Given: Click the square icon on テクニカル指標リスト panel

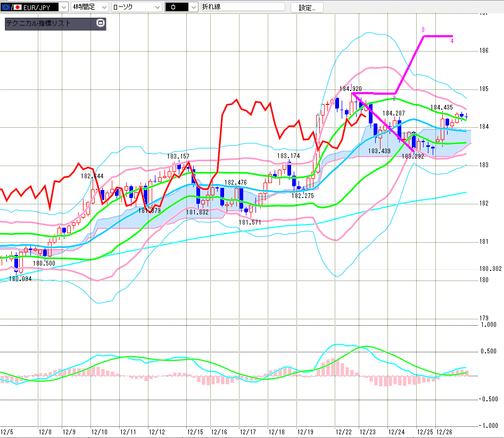Looking at the screenshot, I should (100, 23).
